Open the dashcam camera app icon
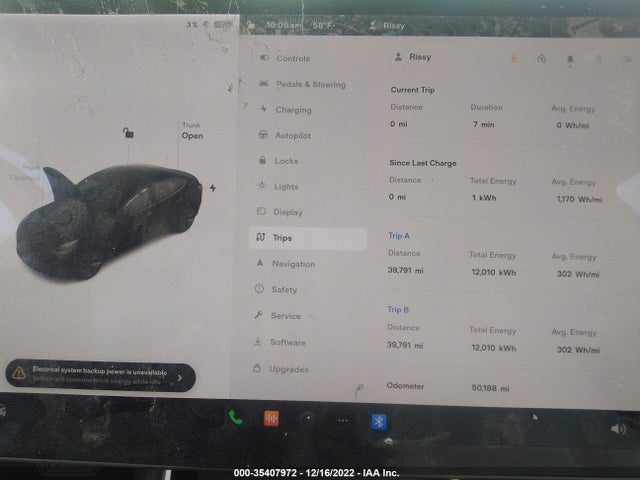 coord(307,419)
